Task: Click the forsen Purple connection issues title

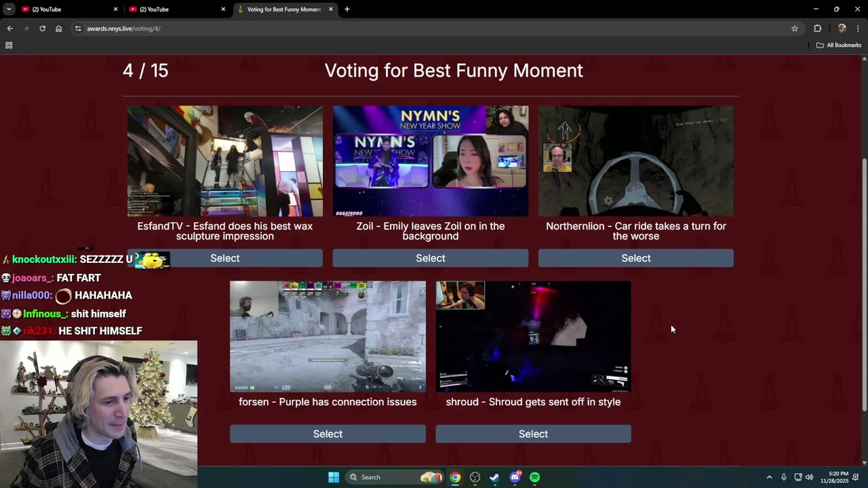Action: tap(328, 402)
